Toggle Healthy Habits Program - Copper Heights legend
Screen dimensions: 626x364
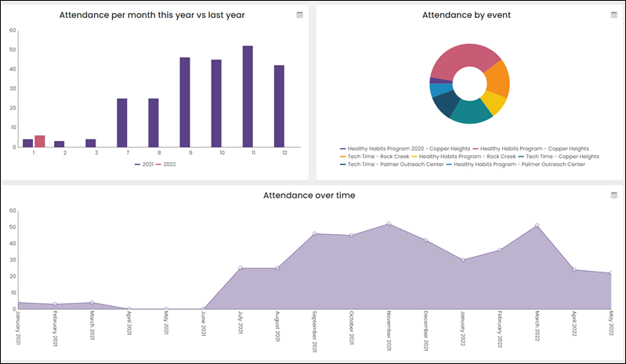click(530, 149)
